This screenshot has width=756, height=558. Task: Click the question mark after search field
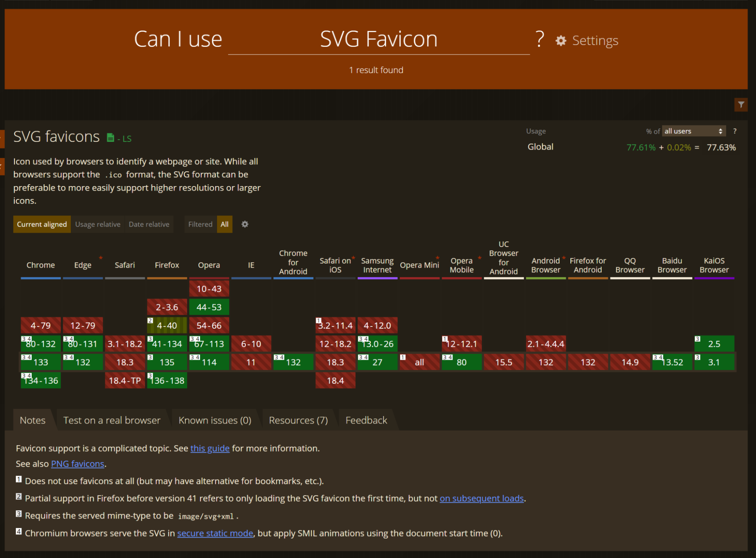coord(540,39)
